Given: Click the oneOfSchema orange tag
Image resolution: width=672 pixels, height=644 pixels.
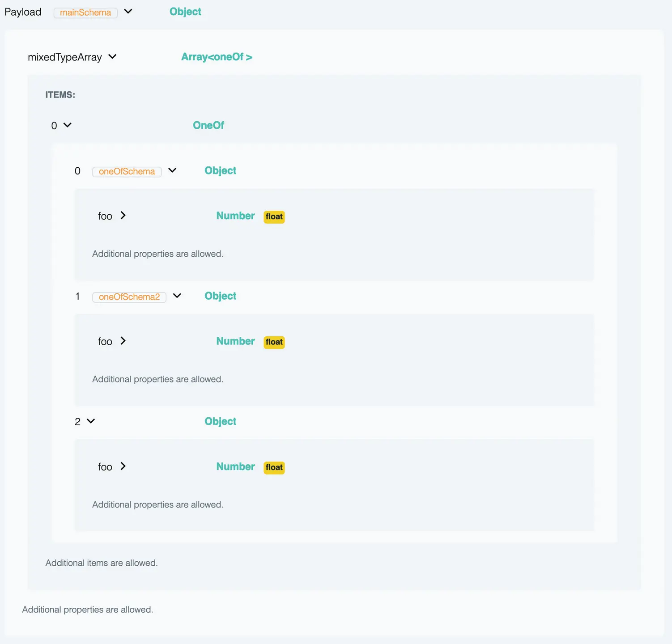Looking at the screenshot, I should pos(127,172).
